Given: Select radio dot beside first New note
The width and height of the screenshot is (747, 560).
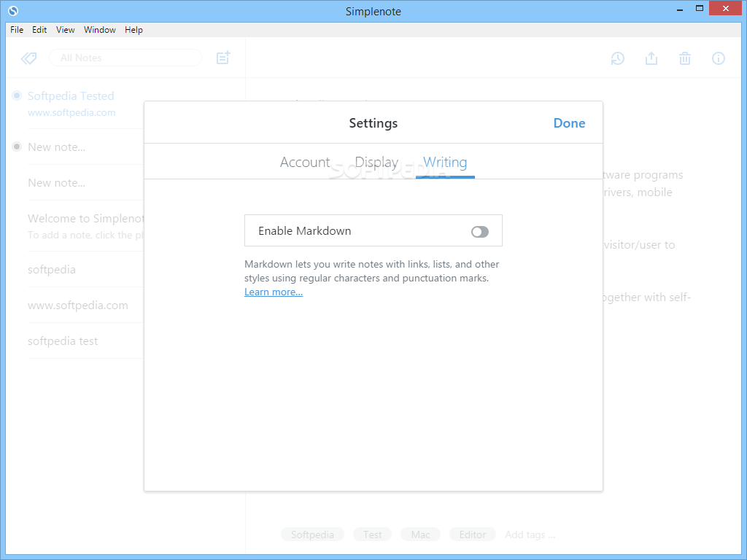Looking at the screenshot, I should 17,147.
